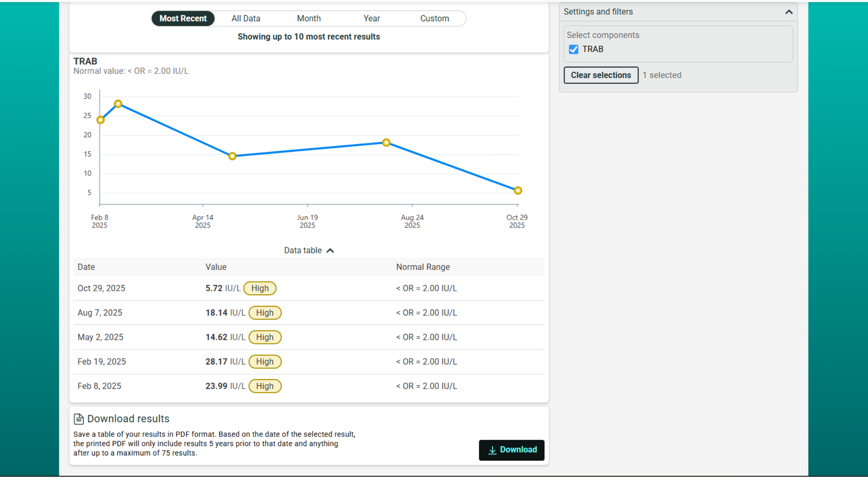The width and height of the screenshot is (868, 488).
Task: Click the Oct 29, 2025 table row
Action: click(308, 288)
